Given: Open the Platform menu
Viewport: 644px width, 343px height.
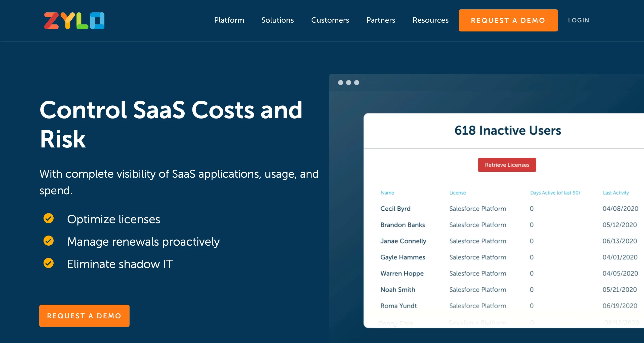Looking at the screenshot, I should tap(229, 20).
